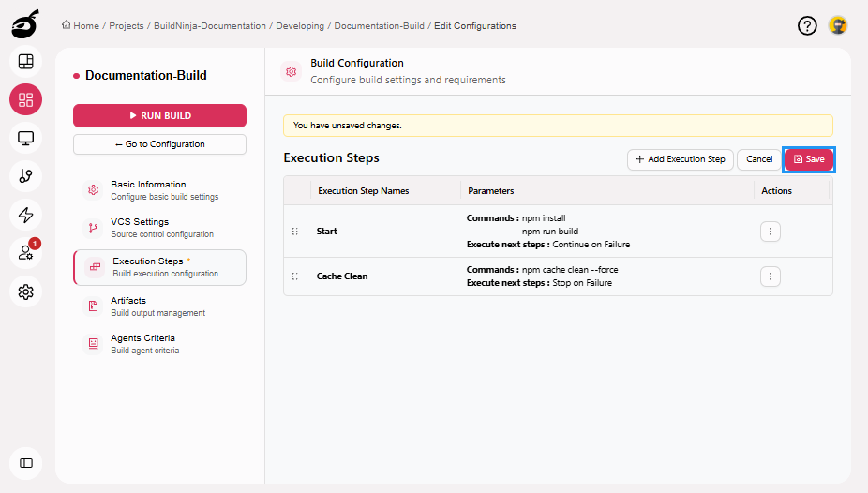This screenshot has width=868, height=493.
Task: Open the agents monitor icon in sidebar
Action: click(26, 139)
